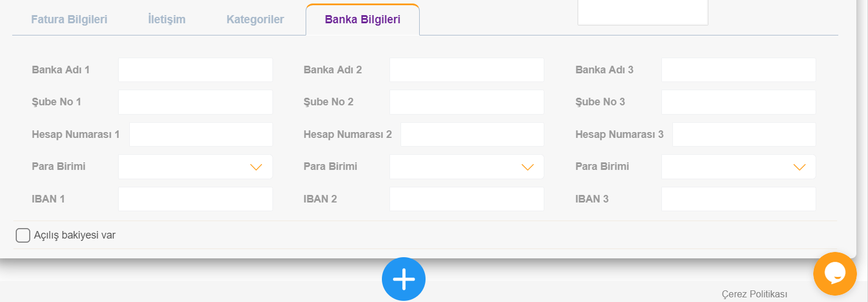This screenshot has width=868, height=302.
Task: Open the orange chat support bubble
Action: click(x=835, y=273)
